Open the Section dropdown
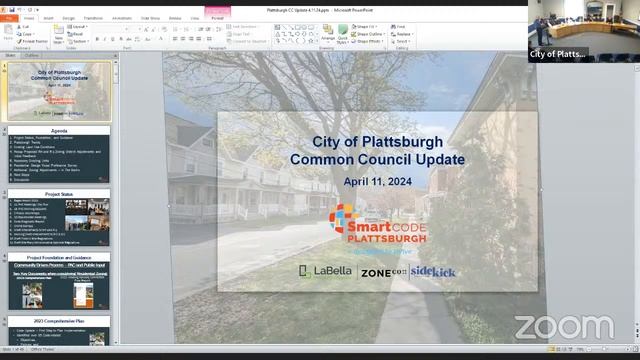Viewport: 640px width, 360px height. tap(78, 41)
